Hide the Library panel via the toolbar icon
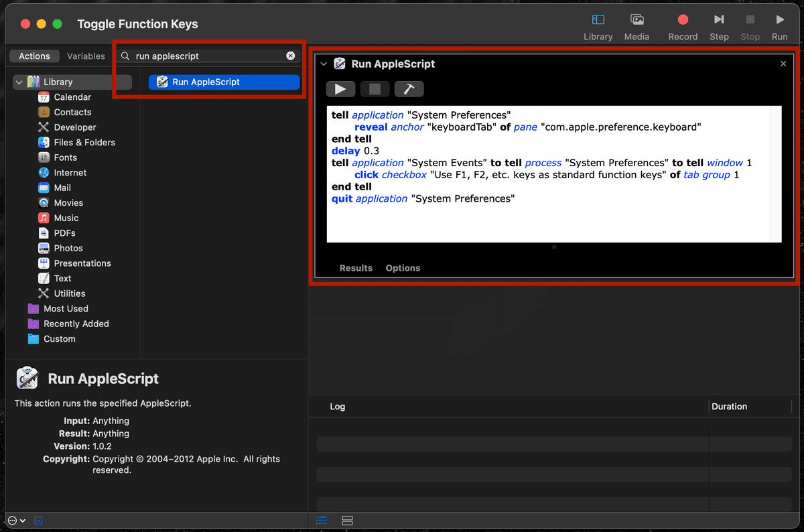Viewport: 804px width, 532px height. pos(598,25)
